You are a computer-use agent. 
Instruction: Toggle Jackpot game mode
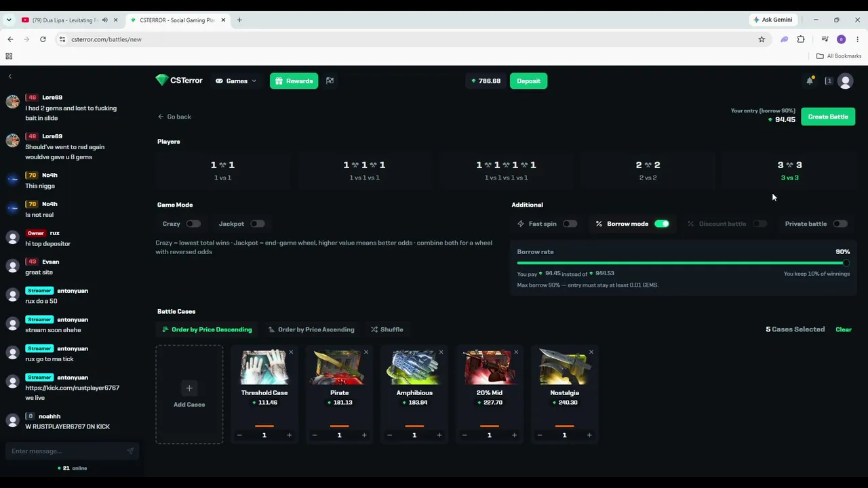[257, 224]
